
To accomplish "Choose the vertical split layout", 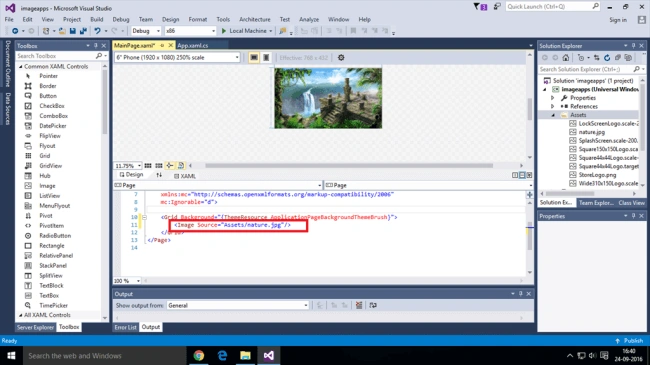I will point(515,175).
